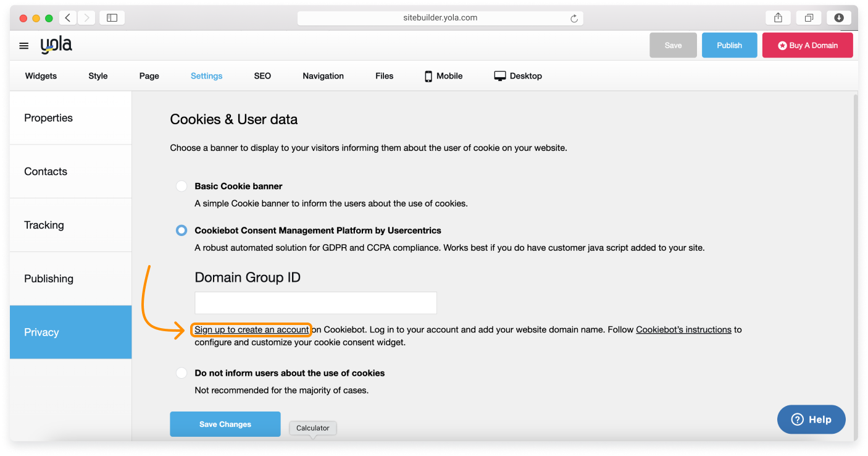Switch to Desktop preview
This screenshot has width=868, height=456.
click(x=518, y=76)
